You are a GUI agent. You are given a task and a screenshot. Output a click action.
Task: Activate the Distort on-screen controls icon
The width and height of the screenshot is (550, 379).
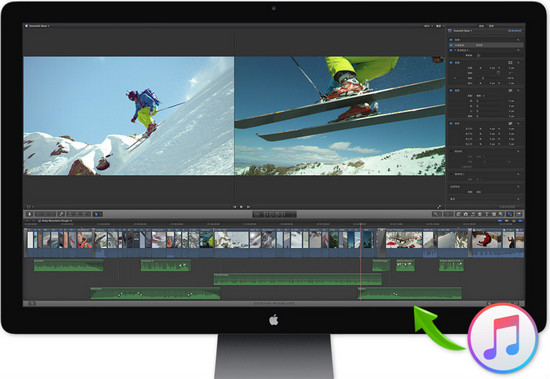tap(510, 124)
